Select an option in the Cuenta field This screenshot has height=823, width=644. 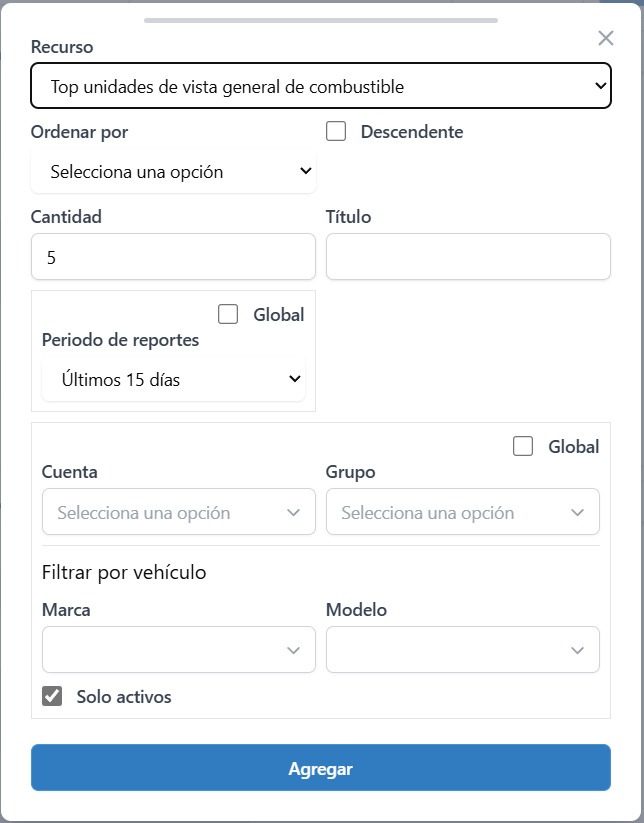(178, 511)
